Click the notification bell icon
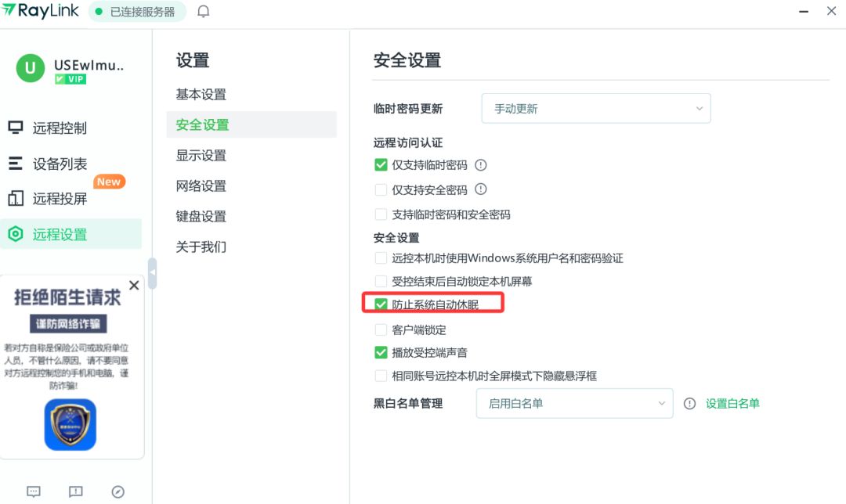846x504 pixels. coord(204,12)
